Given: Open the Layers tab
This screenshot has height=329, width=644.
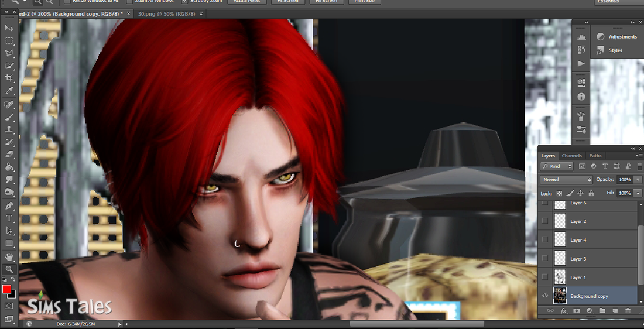Looking at the screenshot, I should (548, 156).
